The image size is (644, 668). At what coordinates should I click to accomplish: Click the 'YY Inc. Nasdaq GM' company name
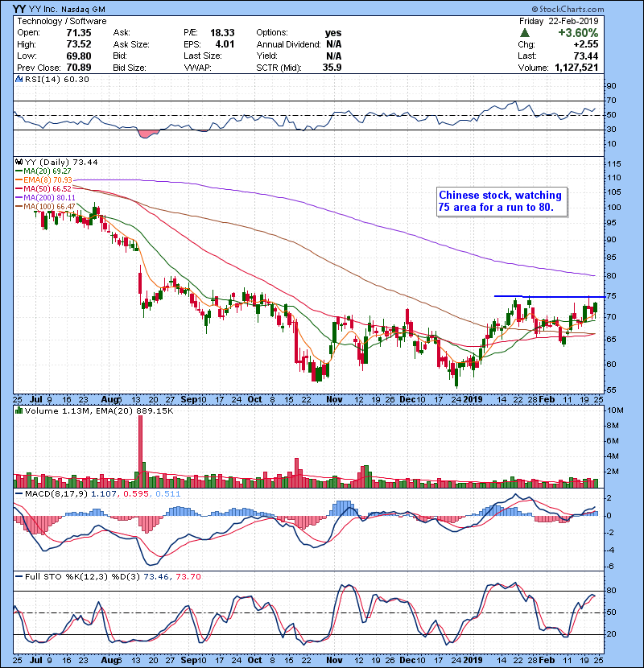(x=67, y=9)
